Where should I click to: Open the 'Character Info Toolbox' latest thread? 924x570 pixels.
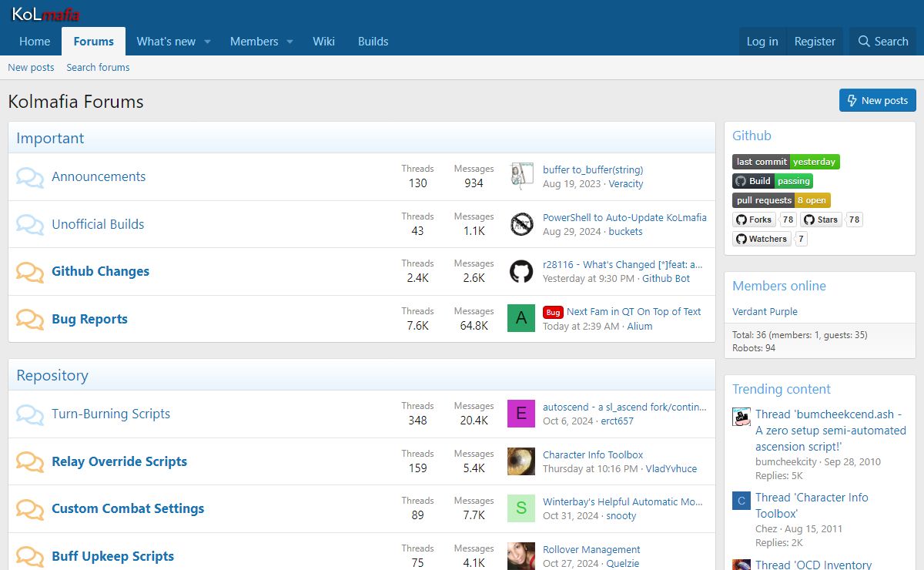pyautogui.click(x=593, y=454)
